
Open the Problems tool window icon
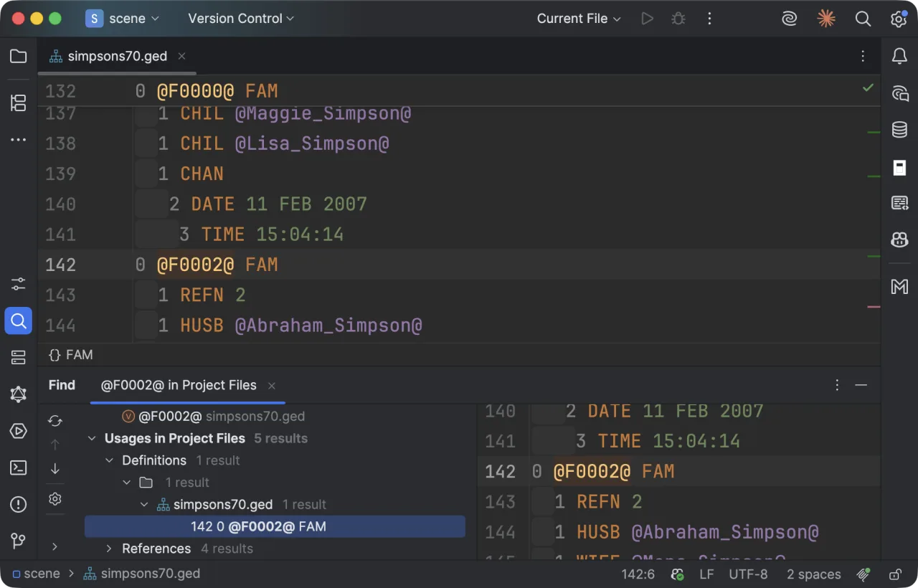coord(19,504)
